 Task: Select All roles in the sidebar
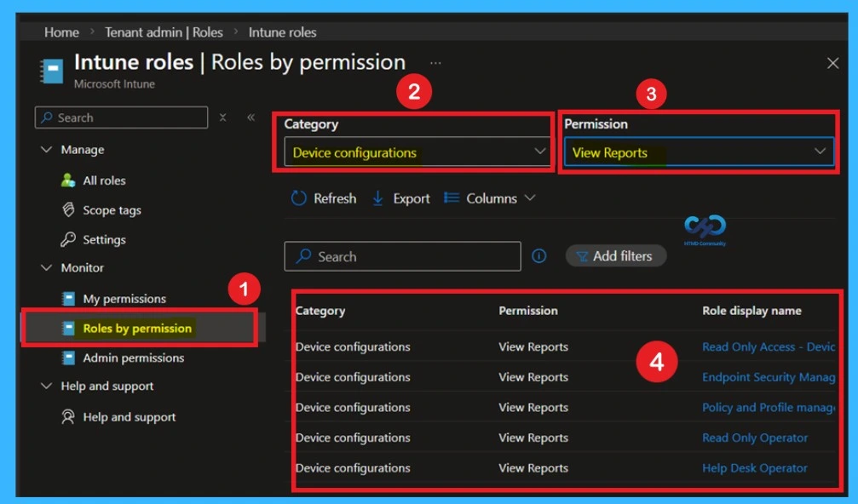pos(105,180)
